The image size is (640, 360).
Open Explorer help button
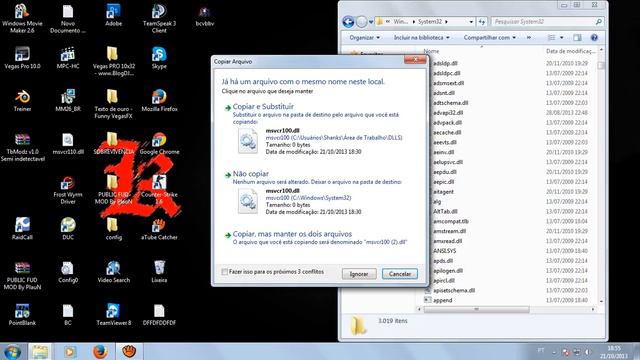pos(594,38)
